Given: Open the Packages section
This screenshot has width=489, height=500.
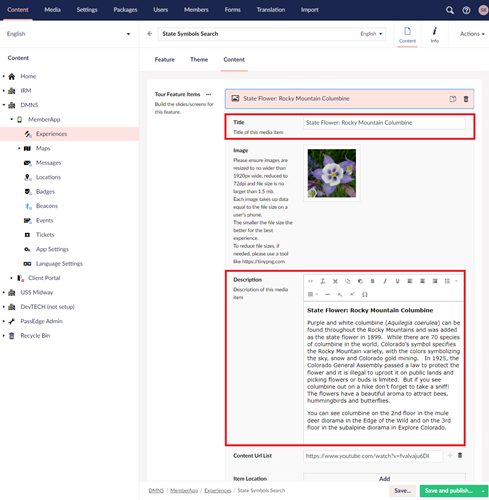Looking at the screenshot, I should coord(125,10).
